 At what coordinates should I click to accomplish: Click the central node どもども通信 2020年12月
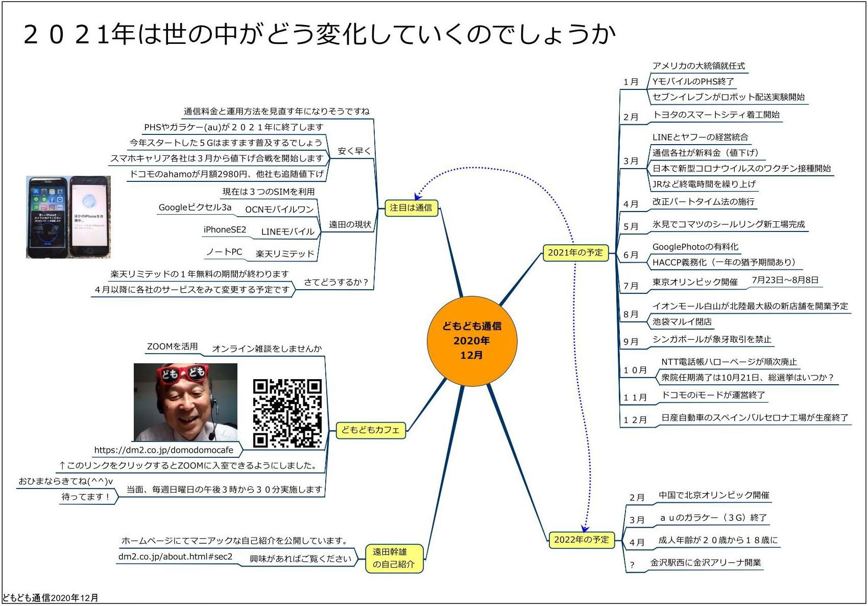[472, 341]
